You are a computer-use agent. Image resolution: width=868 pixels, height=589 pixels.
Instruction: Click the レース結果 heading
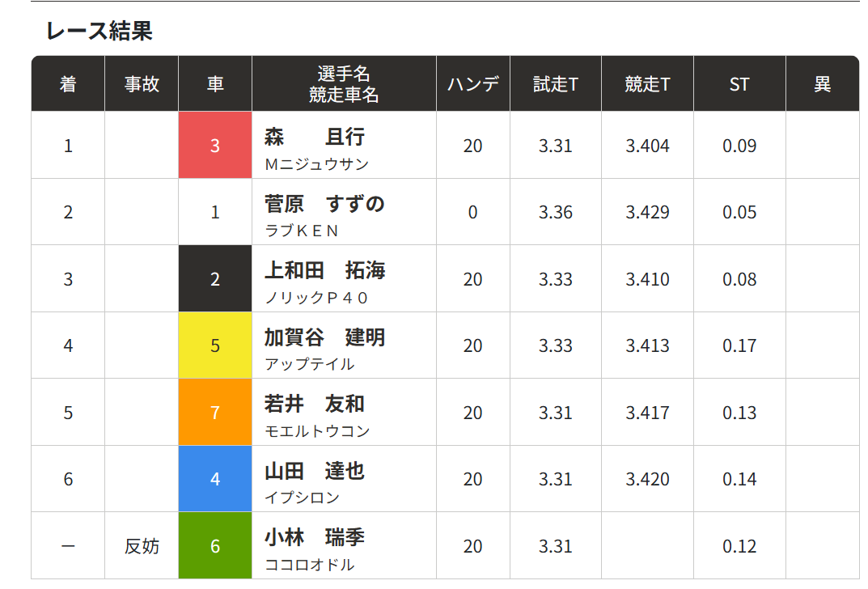[x=99, y=31]
